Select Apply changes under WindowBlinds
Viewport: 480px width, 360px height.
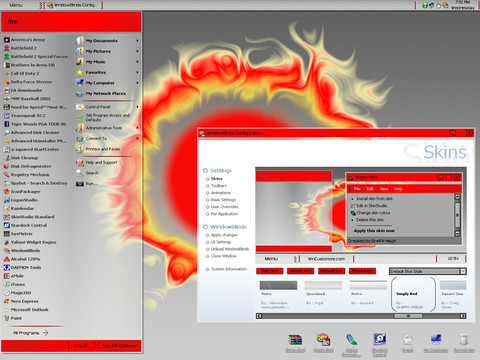pos(221,235)
